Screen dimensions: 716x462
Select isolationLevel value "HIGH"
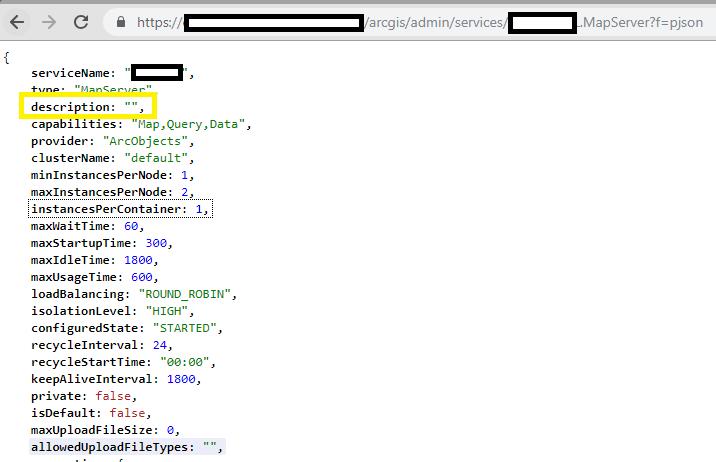[x=167, y=311]
